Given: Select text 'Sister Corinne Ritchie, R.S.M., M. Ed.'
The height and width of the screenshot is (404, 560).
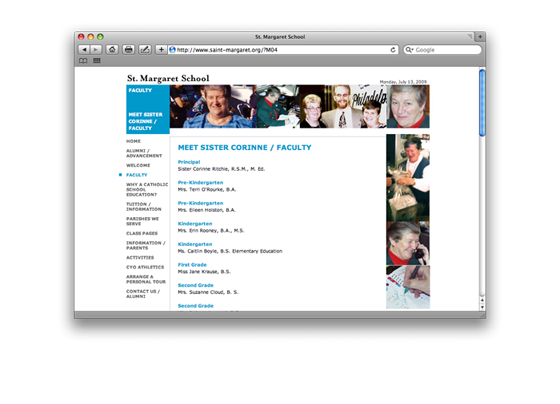Looking at the screenshot, I should [x=221, y=169].
